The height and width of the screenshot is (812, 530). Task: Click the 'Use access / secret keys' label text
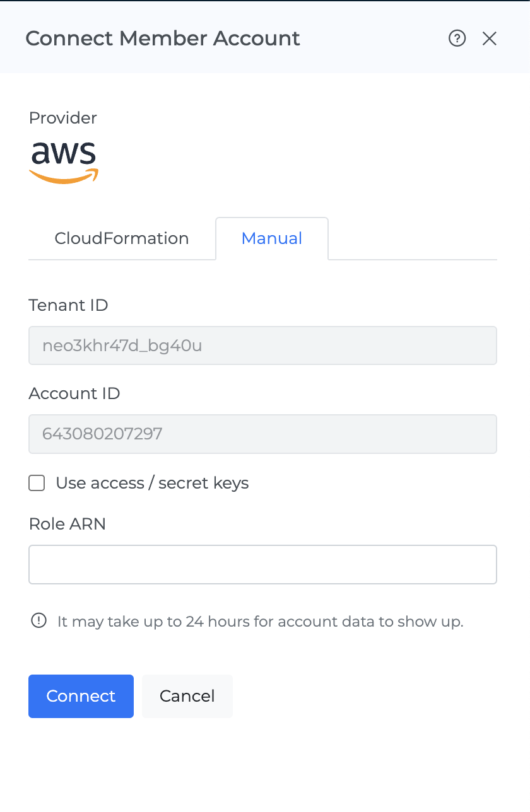(152, 483)
